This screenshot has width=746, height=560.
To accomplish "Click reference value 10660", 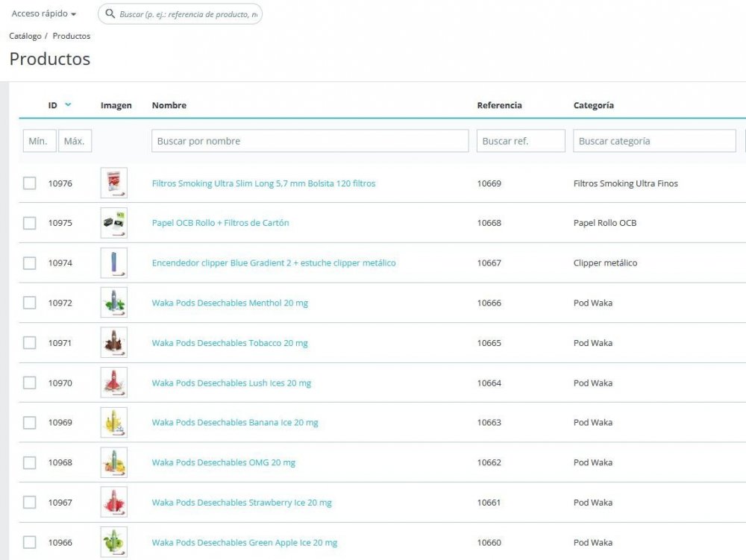I will pos(489,542).
